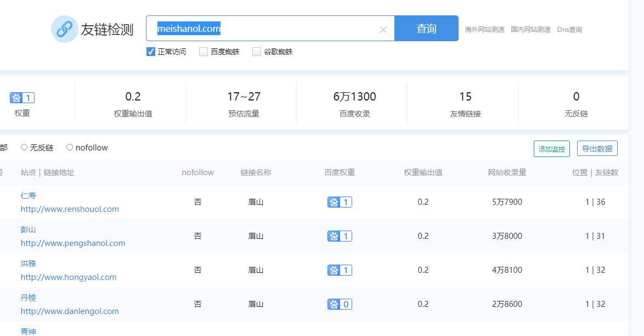Click Baidu weight badge in 丹棱 row
The height and width of the screenshot is (336, 644).
340,304
